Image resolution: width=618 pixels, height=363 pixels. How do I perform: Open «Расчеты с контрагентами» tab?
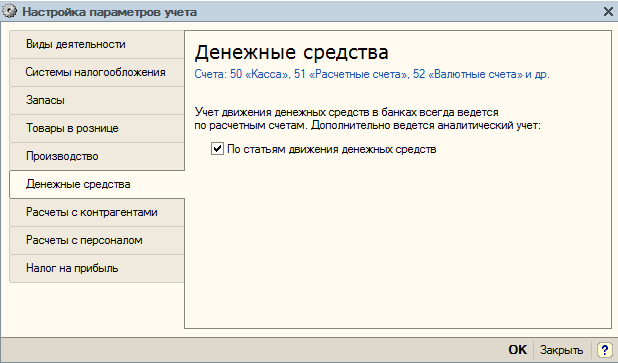tap(97, 212)
